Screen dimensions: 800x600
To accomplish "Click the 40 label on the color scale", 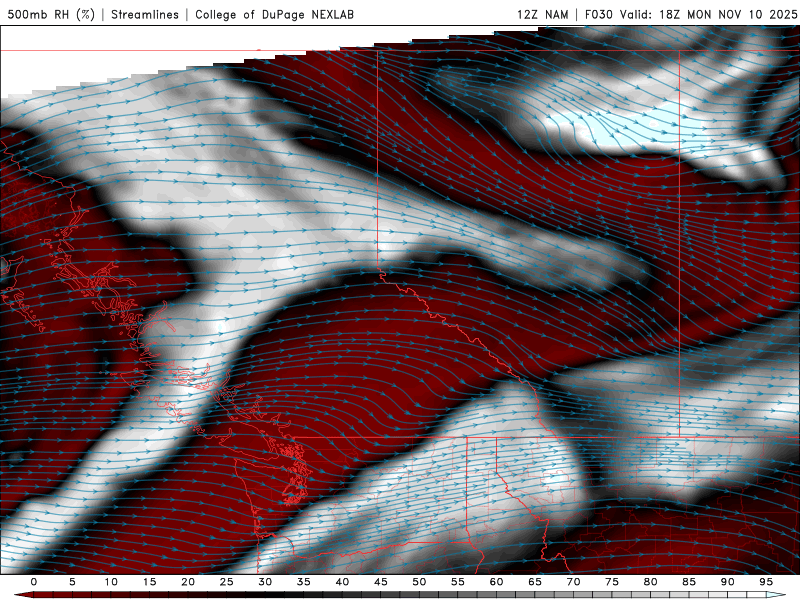I will point(342,582).
